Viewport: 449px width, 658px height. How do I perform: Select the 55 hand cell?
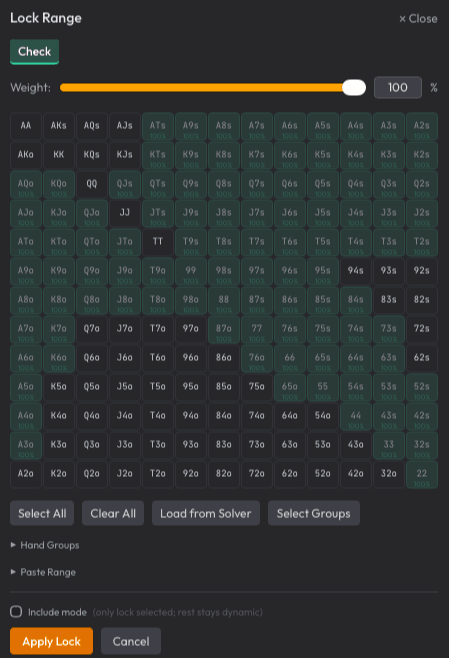(x=323, y=387)
